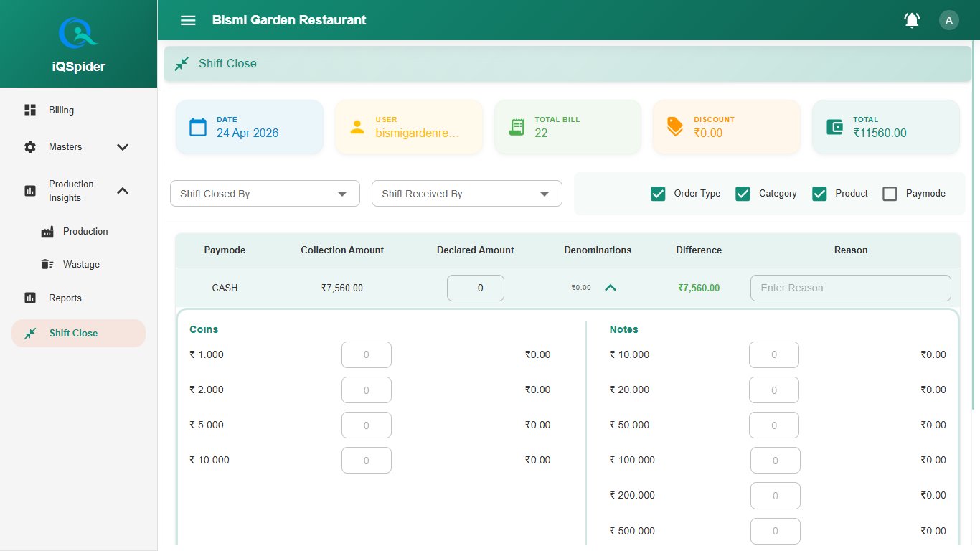Click the tag icon on Discount card
This screenshot has height=551, width=980.
coord(675,127)
